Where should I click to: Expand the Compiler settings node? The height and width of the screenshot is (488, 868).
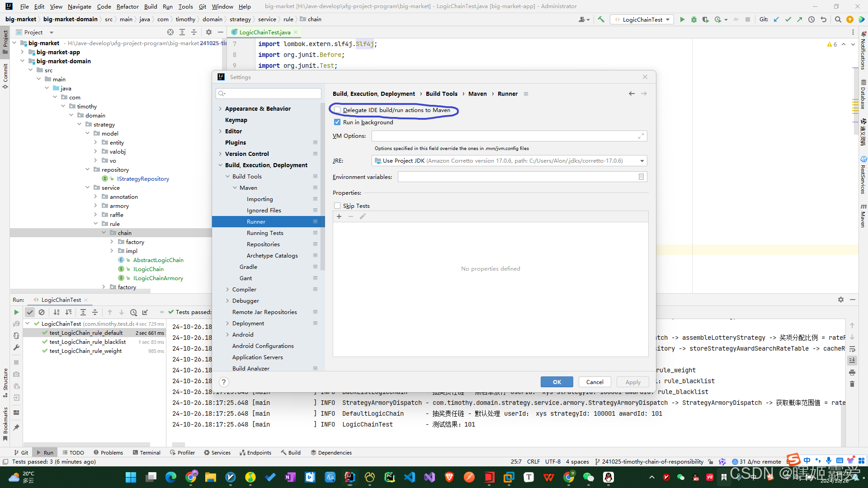[x=227, y=289]
